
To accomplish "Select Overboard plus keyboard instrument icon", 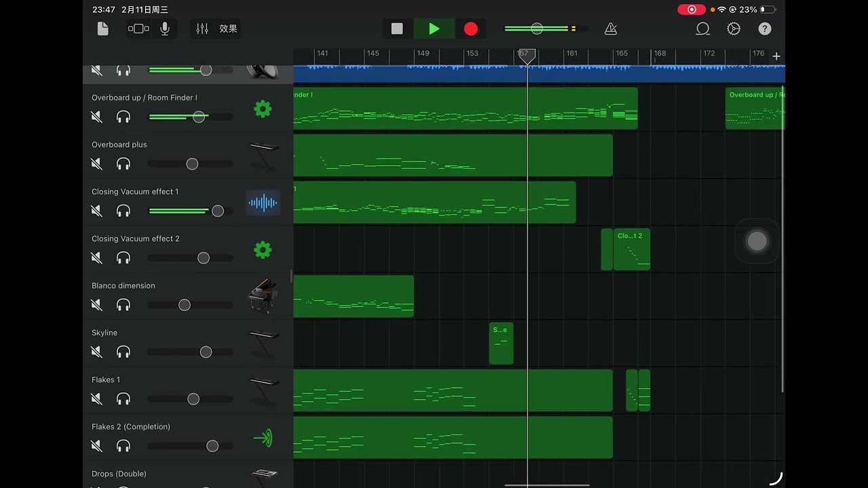I will [x=263, y=155].
